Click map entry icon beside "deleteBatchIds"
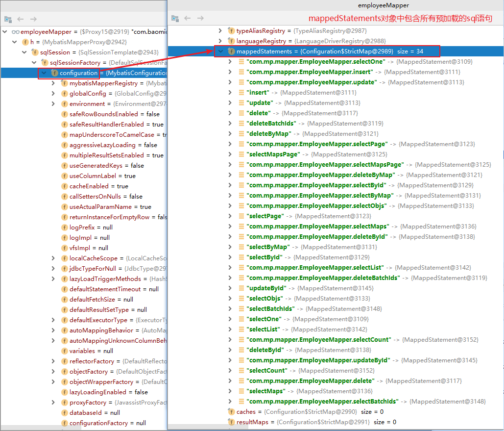The width and height of the screenshot is (504, 431). 241,123
